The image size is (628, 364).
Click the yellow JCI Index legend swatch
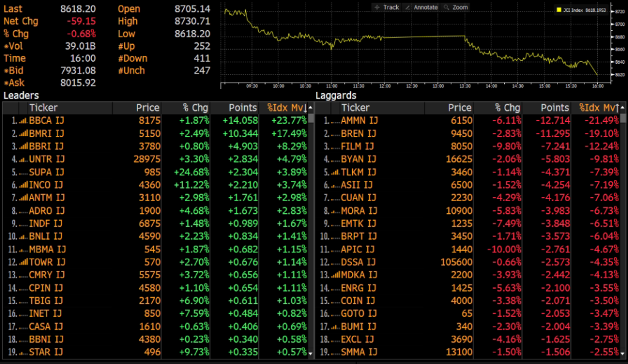(559, 10)
